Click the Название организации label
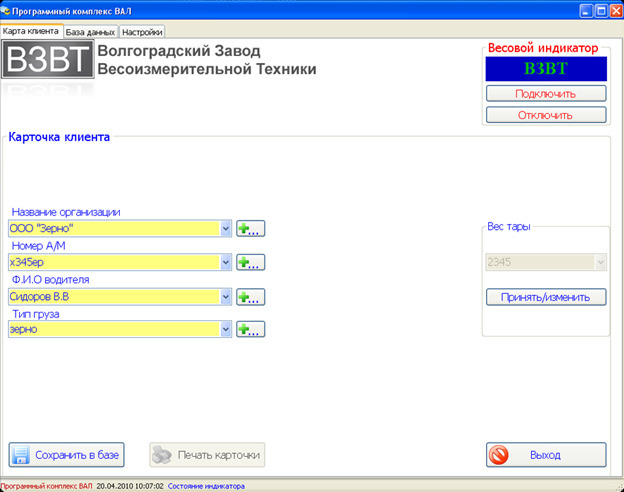624x492 pixels. click(x=66, y=212)
